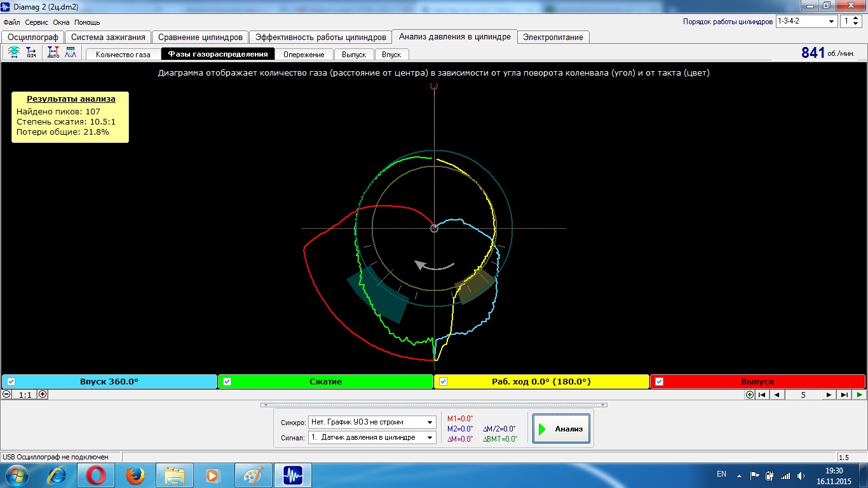
Task: Open the Впуск sub-tab
Action: click(391, 55)
